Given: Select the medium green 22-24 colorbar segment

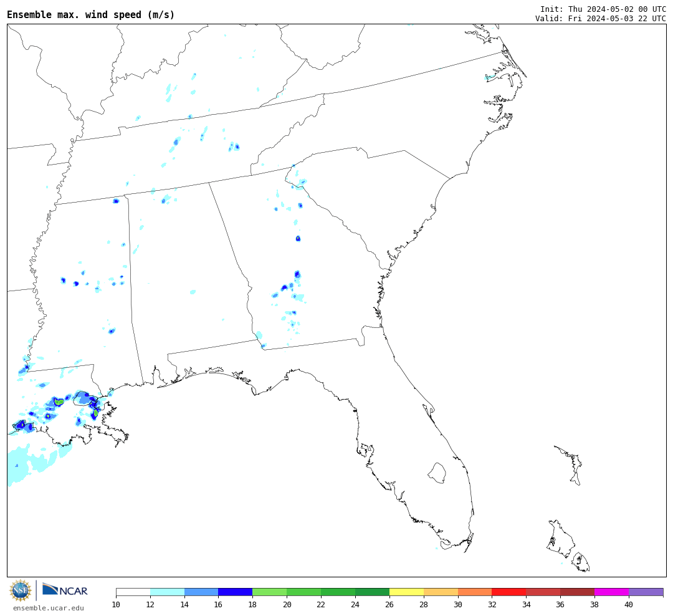Looking at the screenshot, I should (x=338, y=592).
